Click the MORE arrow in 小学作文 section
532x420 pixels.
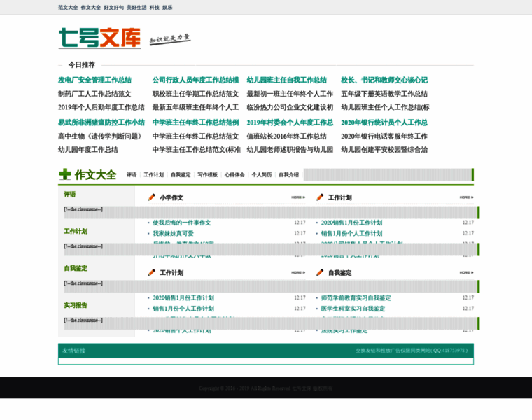click(298, 197)
